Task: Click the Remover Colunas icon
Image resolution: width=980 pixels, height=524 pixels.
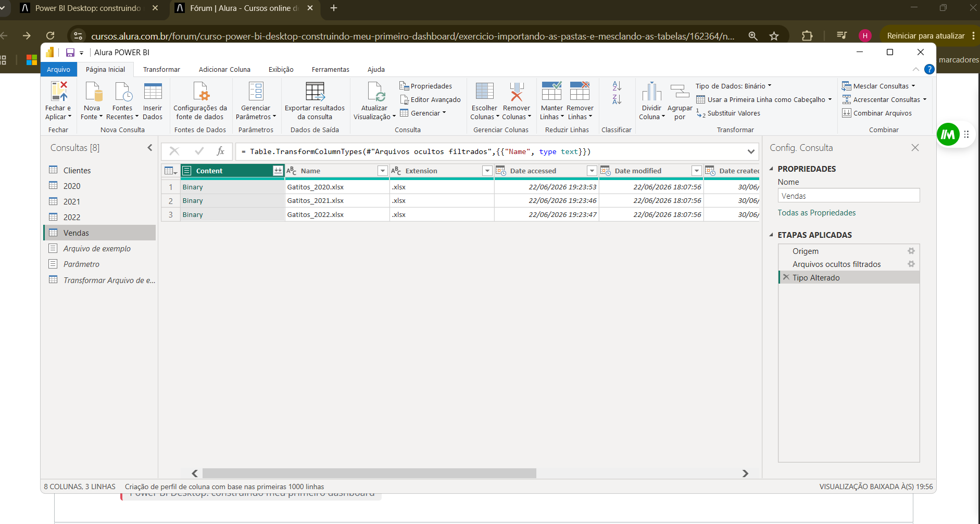Action: click(x=517, y=92)
